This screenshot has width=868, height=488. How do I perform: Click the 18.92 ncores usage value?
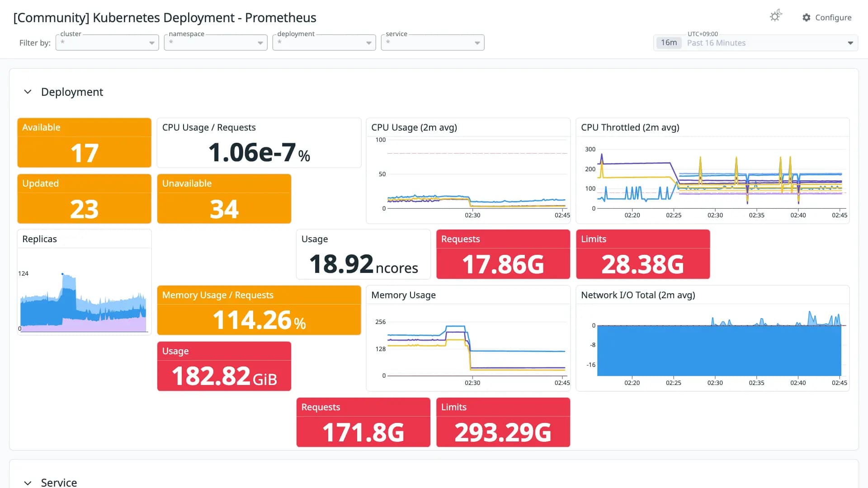coord(363,264)
